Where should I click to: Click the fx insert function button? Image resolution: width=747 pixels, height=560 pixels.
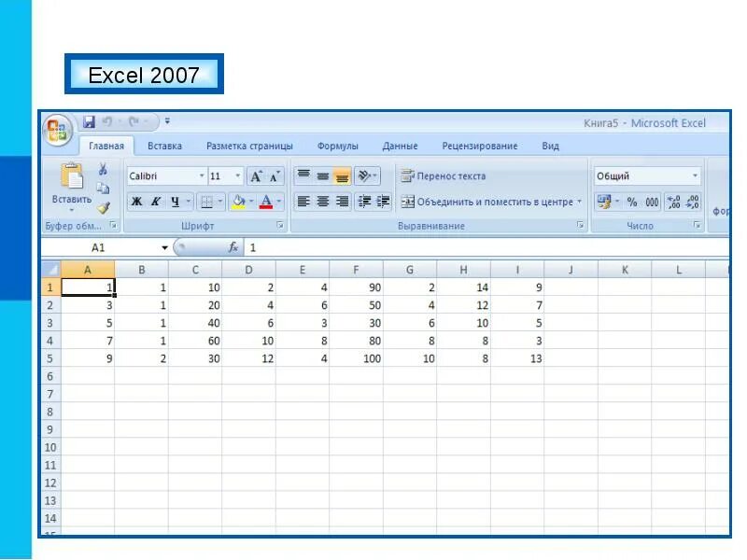coord(233,247)
